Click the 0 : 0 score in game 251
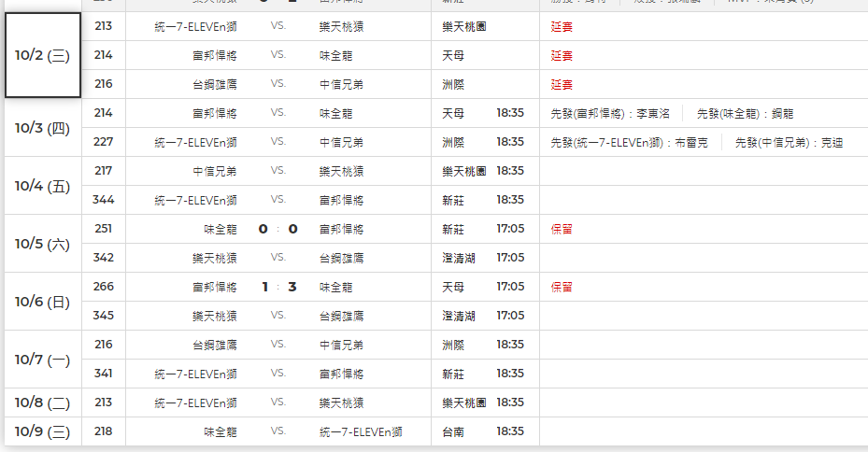 [x=277, y=229]
